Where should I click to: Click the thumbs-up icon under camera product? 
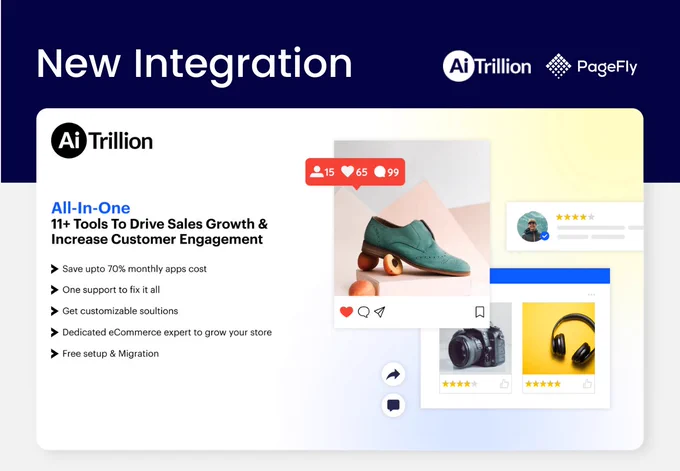pyautogui.click(x=504, y=384)
